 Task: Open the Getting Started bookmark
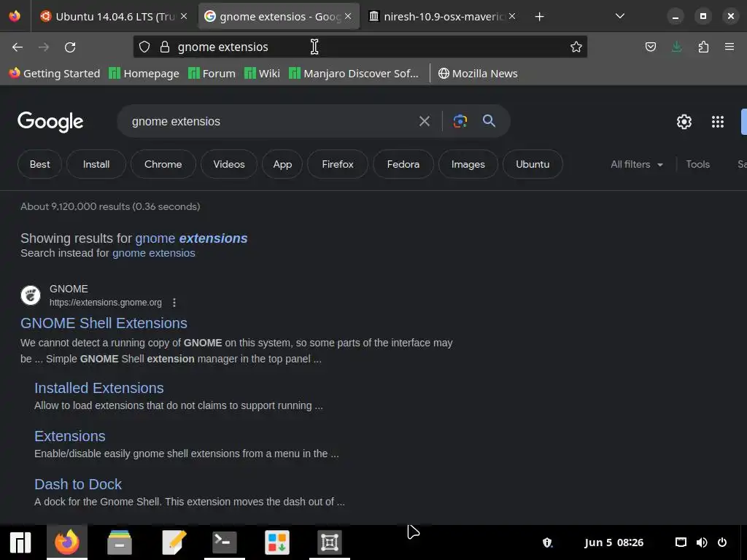point(55,74)
